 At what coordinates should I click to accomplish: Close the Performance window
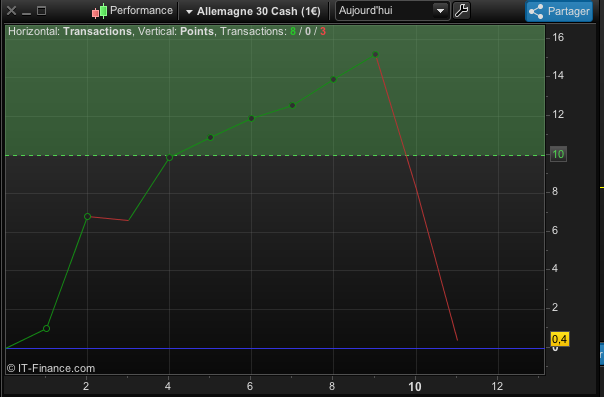[x=12, y=11]
